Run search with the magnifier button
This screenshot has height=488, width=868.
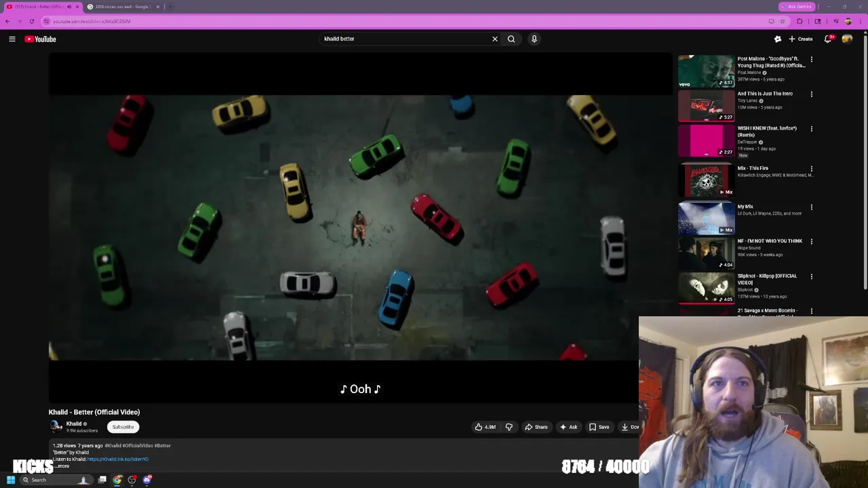coord(511,39)
